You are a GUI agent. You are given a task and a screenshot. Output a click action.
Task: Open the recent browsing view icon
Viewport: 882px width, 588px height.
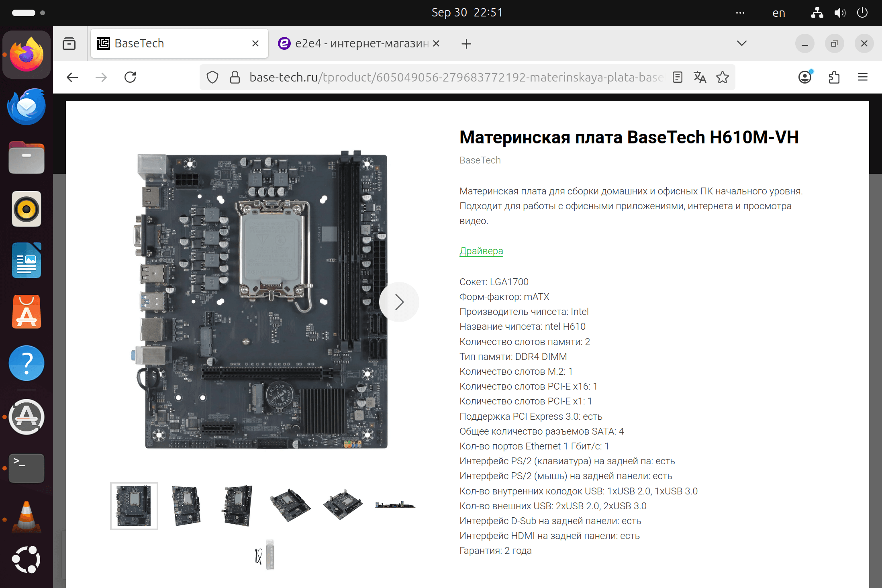(69, 43)
